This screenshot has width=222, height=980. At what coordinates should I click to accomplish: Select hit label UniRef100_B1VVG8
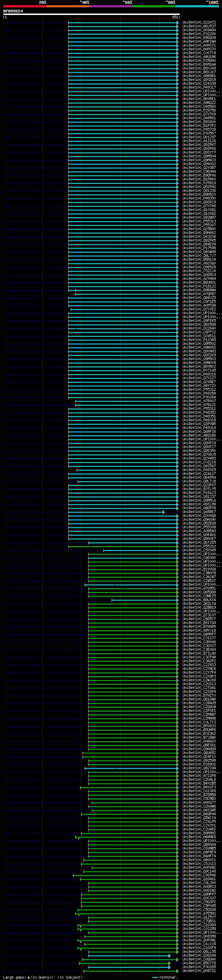199,569
